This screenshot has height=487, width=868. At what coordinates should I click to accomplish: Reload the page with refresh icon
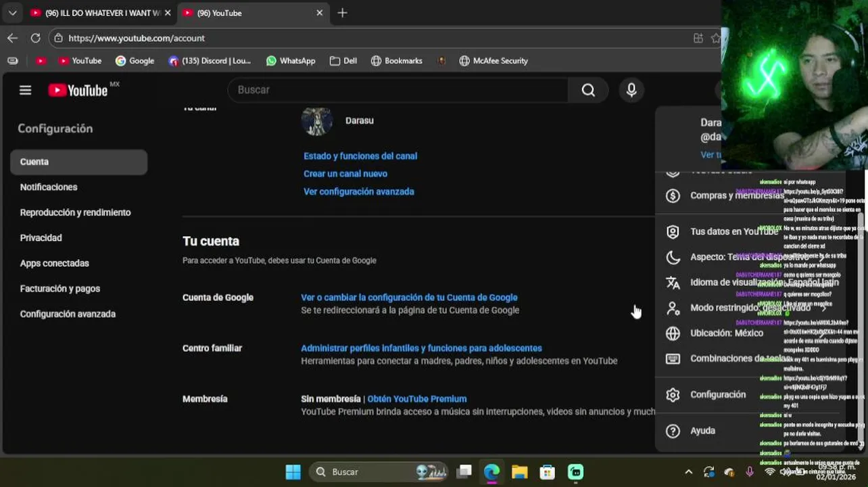click(x=35, y=38)
